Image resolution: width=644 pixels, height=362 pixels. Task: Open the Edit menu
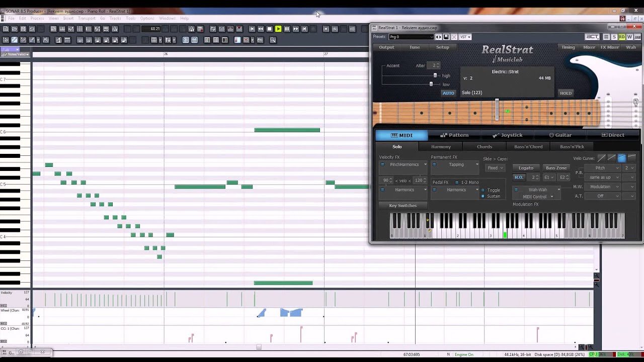click(23, 19)
